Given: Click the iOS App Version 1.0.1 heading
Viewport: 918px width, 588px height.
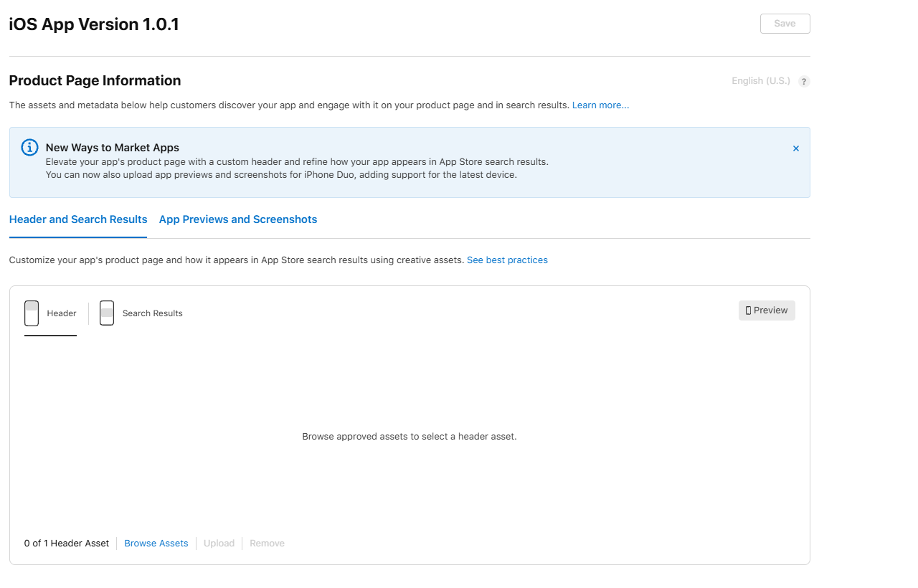Looking at the screenshot, I should point(94,24).
